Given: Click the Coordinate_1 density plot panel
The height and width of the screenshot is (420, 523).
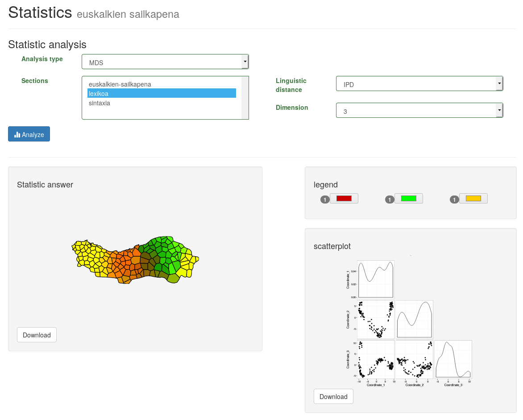Looking at the screenshot, I should coord(376,279).
